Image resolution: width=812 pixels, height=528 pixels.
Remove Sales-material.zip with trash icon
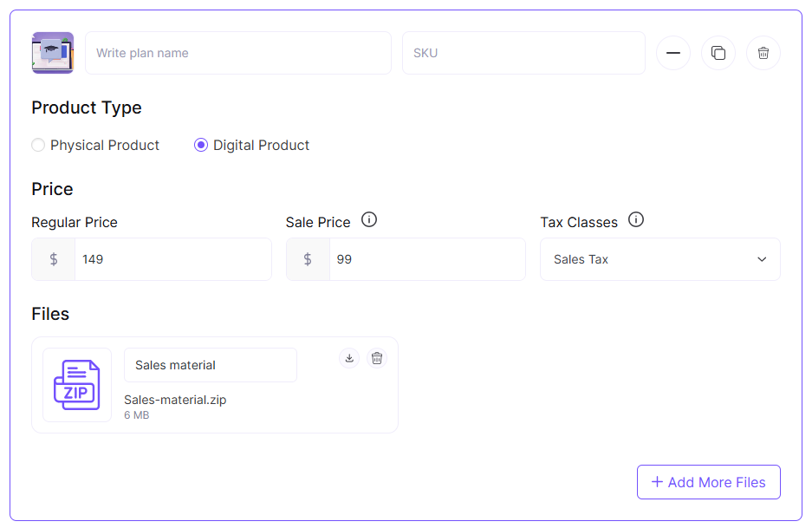pos(377,358)
